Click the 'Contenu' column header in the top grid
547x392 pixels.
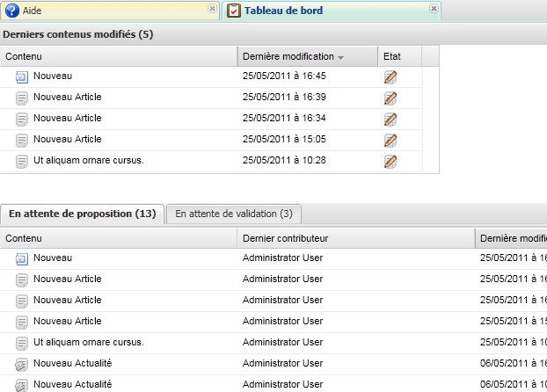click(x=24, y=56)
